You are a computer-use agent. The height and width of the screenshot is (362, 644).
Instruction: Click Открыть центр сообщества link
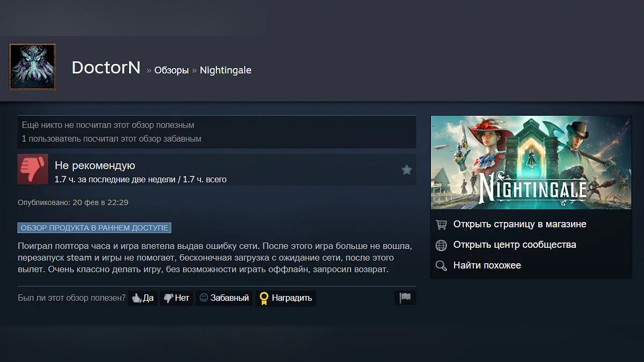(x=515, y=245)
